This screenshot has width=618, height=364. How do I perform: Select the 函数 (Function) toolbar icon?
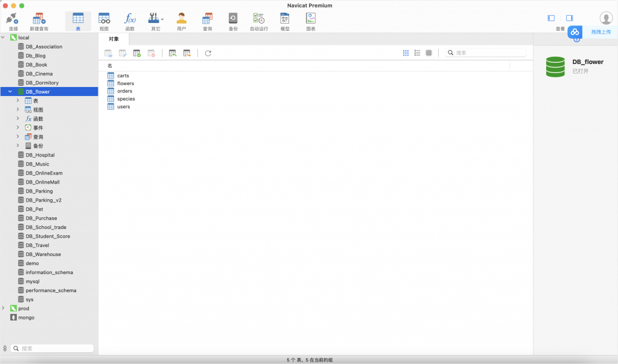coord(130,21)
